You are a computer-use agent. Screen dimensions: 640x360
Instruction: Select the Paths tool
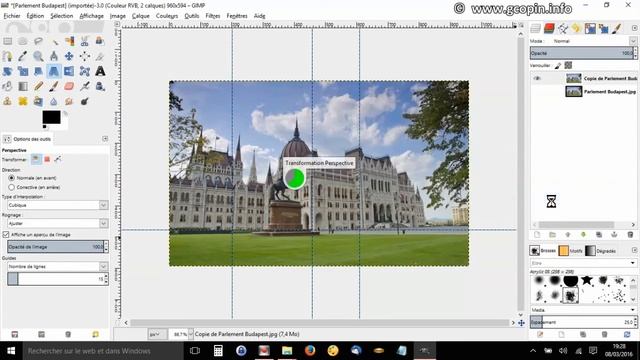7,56
